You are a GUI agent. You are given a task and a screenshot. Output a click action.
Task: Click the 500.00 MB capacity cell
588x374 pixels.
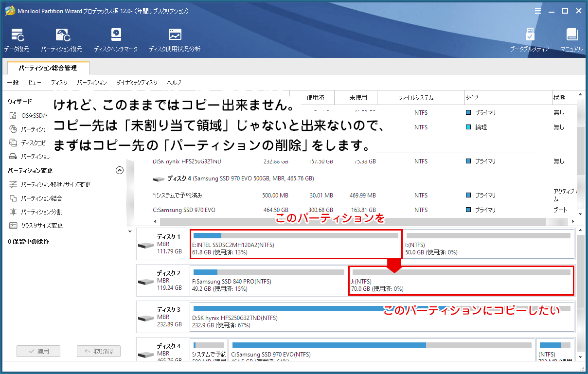click(x=275, y=196)
